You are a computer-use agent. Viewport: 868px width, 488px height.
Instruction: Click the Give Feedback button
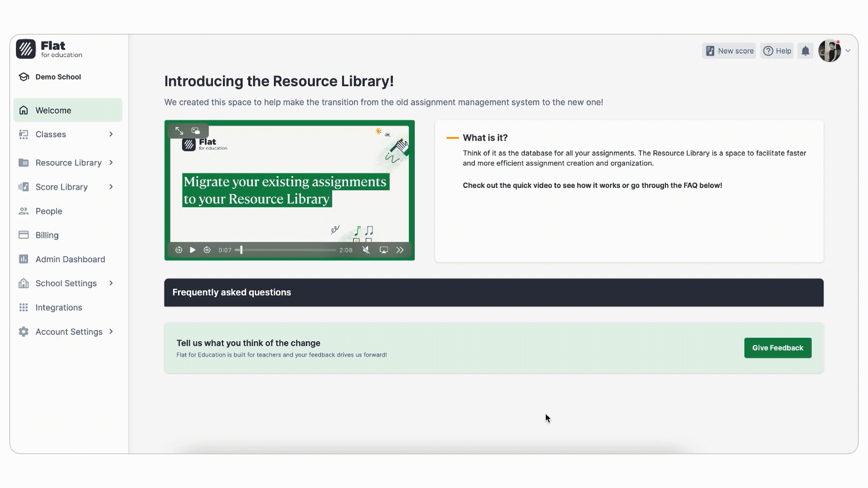pyautogui.click(x=778, y=348)
